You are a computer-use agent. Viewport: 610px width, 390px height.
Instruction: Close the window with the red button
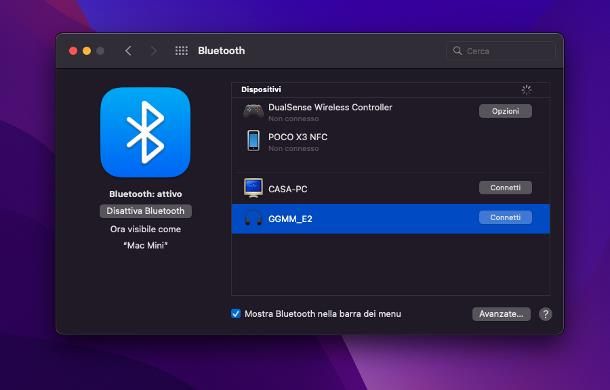[x=73, y=51]
